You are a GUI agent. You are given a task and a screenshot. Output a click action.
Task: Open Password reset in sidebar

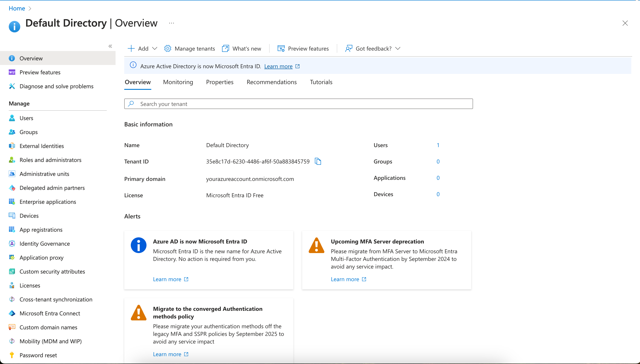point(38,355)
